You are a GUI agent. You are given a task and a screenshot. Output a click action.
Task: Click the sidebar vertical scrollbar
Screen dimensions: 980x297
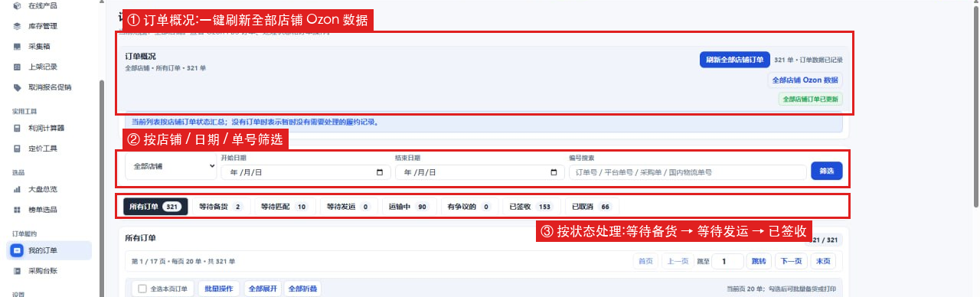tap(102, 188)
